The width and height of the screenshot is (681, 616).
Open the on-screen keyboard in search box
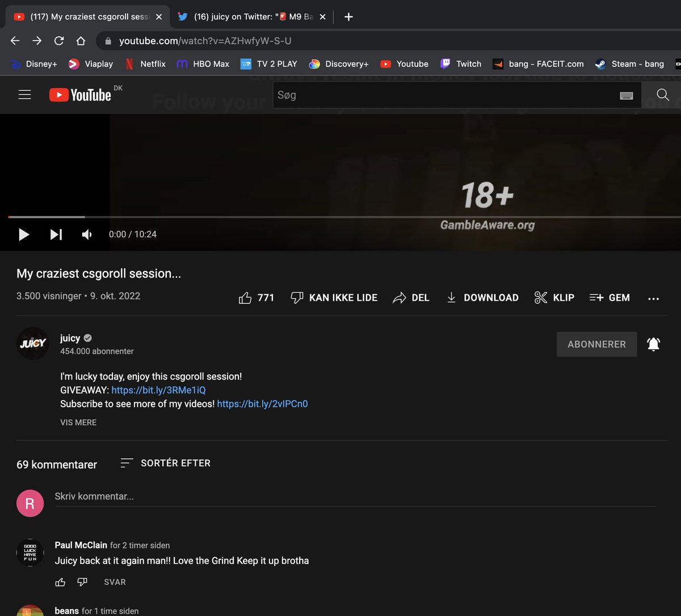[626, 95]
